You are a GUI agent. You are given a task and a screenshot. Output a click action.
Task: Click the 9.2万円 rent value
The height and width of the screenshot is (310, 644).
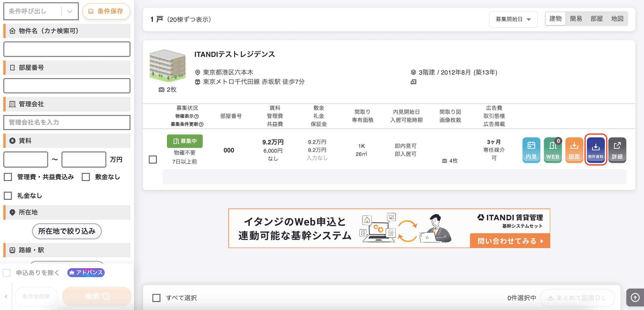[273, 142]
